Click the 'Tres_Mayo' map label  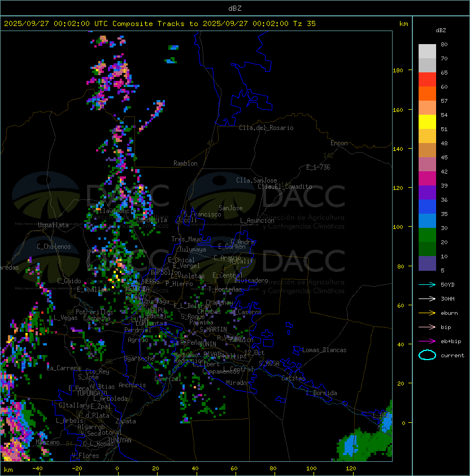tap(186, 239)
